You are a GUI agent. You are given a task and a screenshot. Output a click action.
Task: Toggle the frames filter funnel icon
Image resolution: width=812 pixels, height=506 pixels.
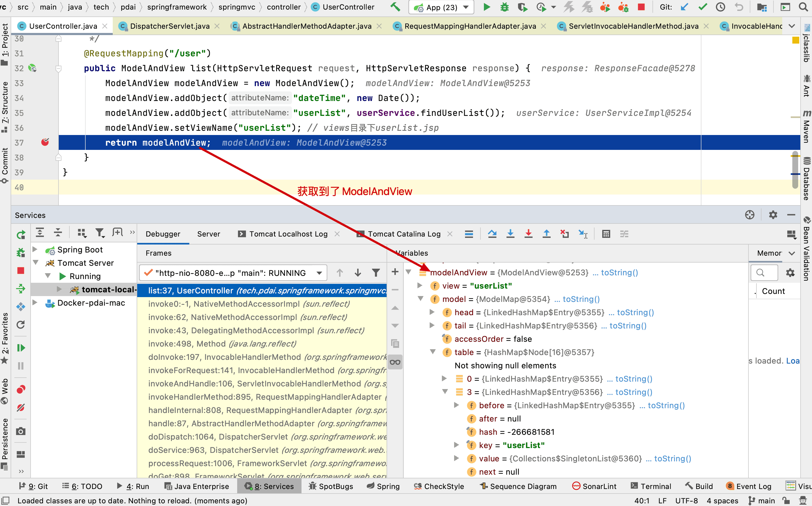376,273
